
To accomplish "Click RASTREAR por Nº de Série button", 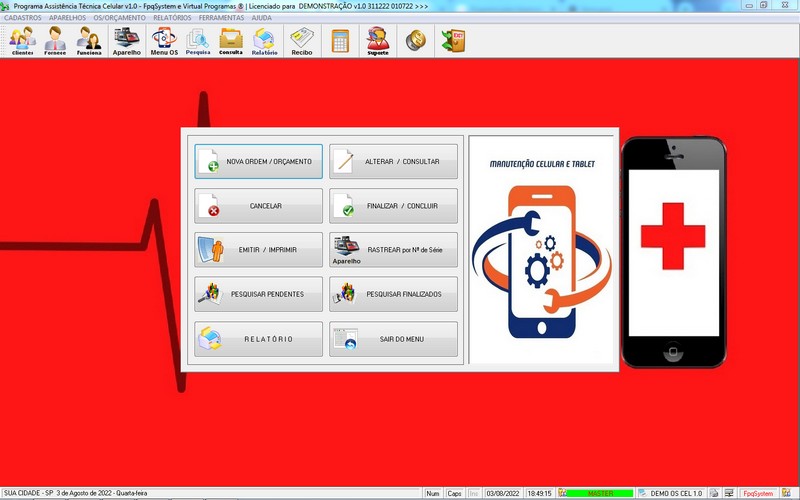I will click(393, 249).
